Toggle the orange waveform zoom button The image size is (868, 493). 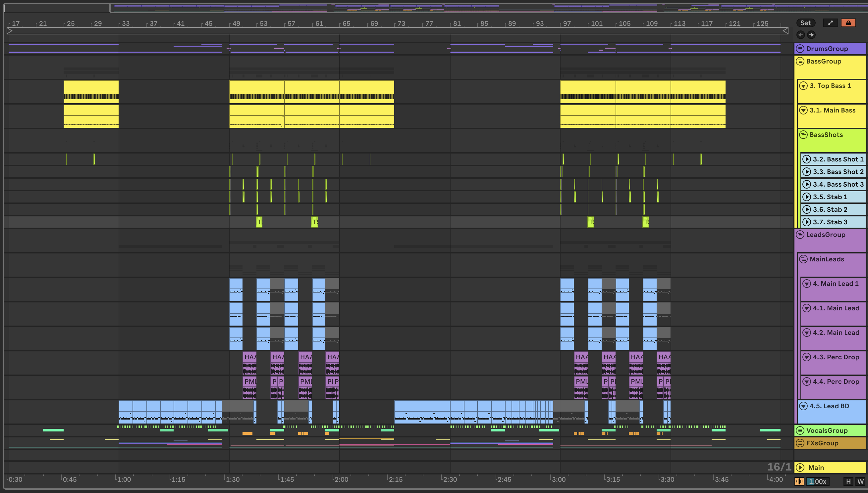point(799,481)
